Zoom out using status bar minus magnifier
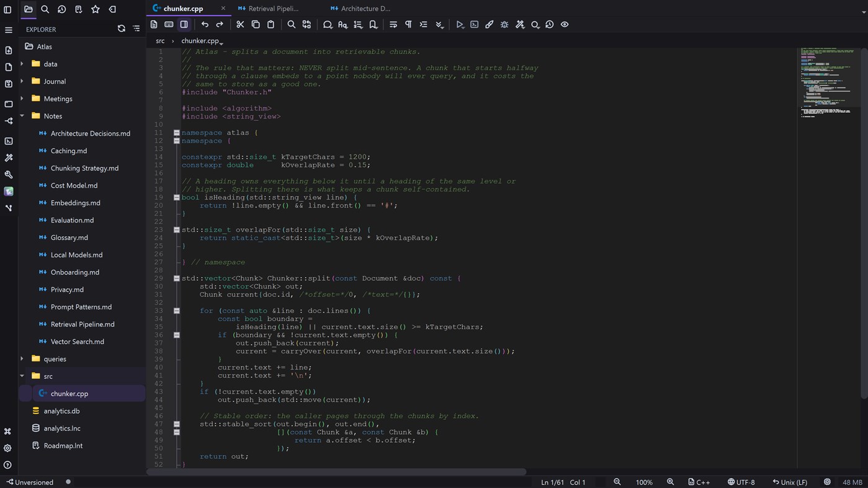 617,482
